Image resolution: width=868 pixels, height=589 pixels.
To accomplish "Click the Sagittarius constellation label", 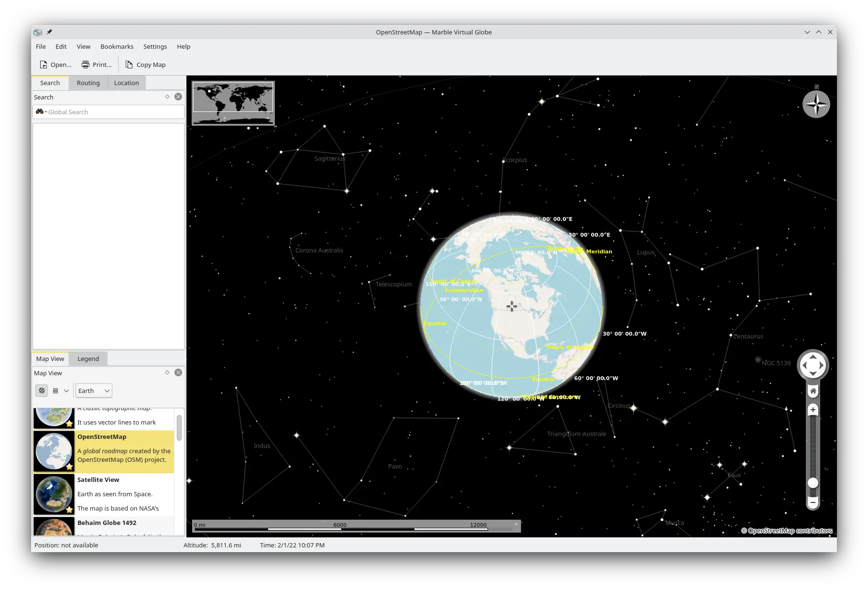I will pyautogui.click(x=330, y=158).
